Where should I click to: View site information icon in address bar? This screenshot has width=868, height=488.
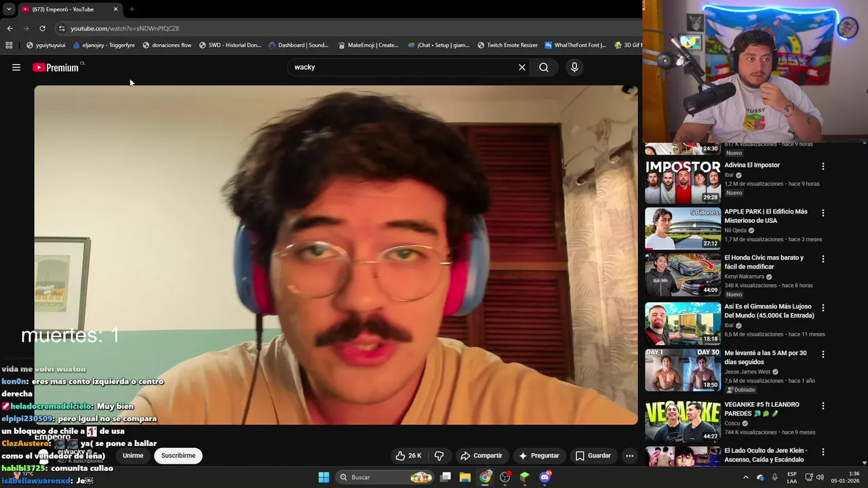coord(62,28)
